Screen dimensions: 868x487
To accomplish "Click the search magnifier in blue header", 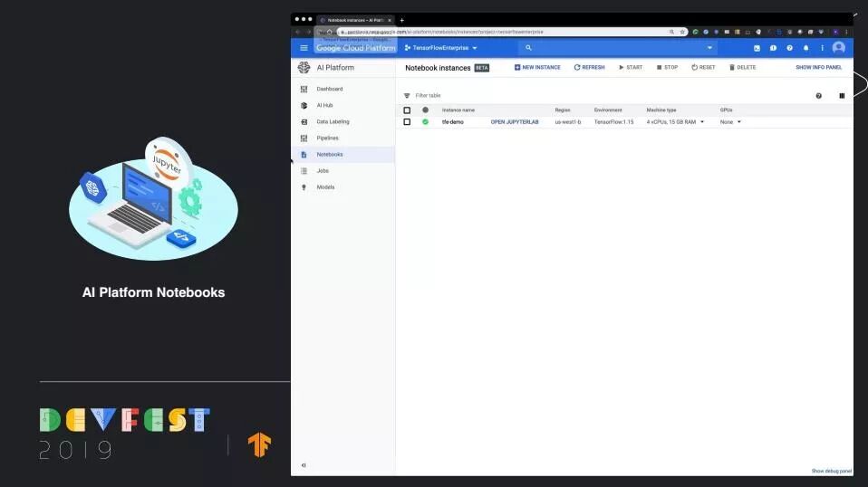I will (x=528, y=48).
